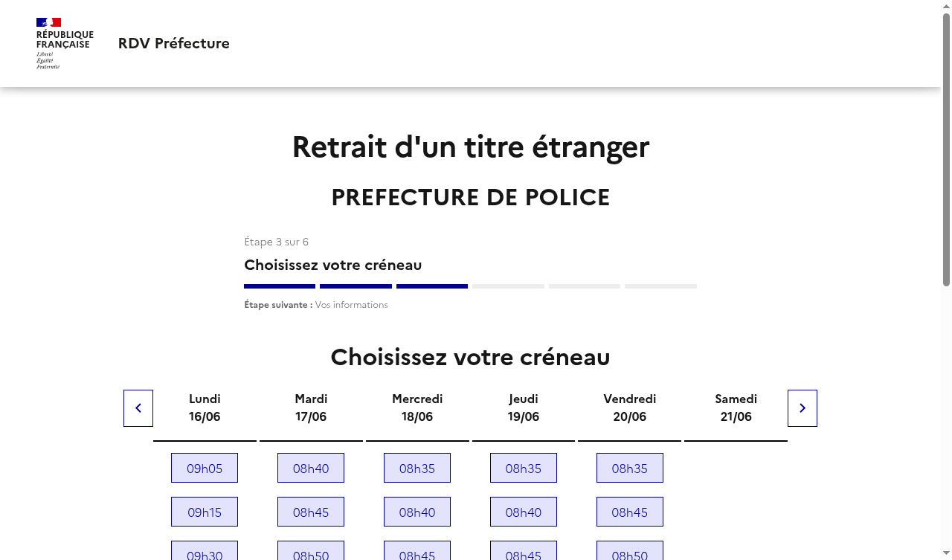This screenshot has width=952, height=560.
Task: Reserve 08h35 slot on Vendredi 20/06
Action: pyautogui.click(x=630, y=468)
